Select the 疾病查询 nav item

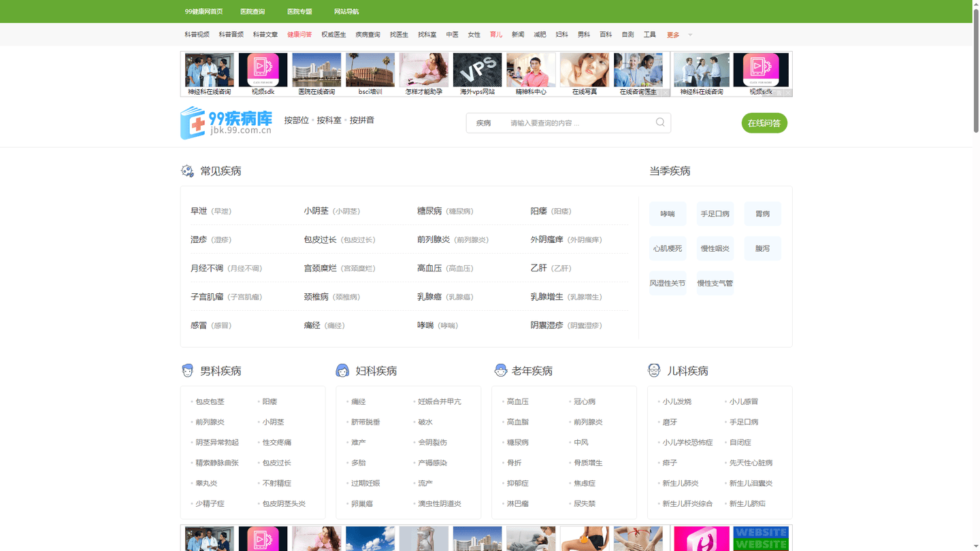click(x=368, y=35)
